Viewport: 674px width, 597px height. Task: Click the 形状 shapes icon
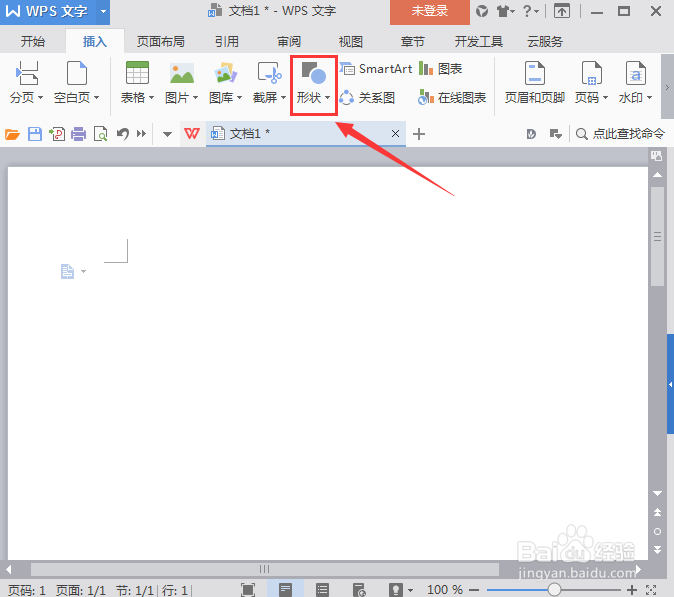(313, 73)
